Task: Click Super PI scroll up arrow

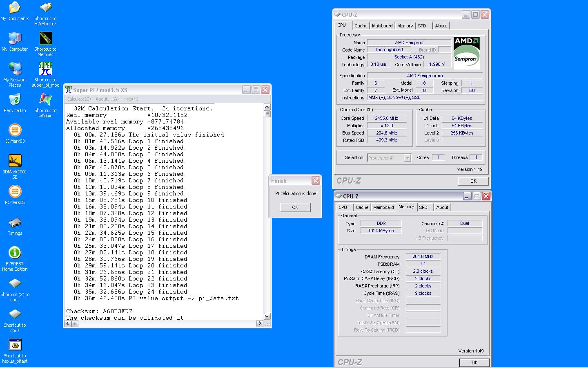Action: 267,107
